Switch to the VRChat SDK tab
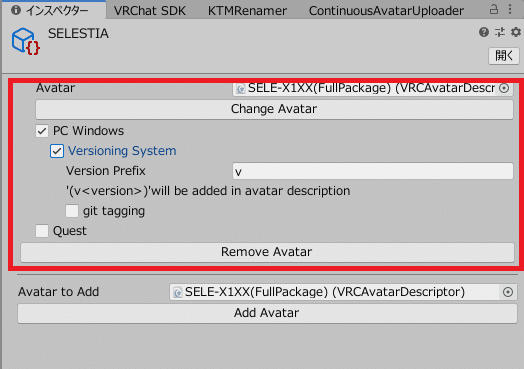The height and width of the screenshot is (369, 524). point(149,11)
